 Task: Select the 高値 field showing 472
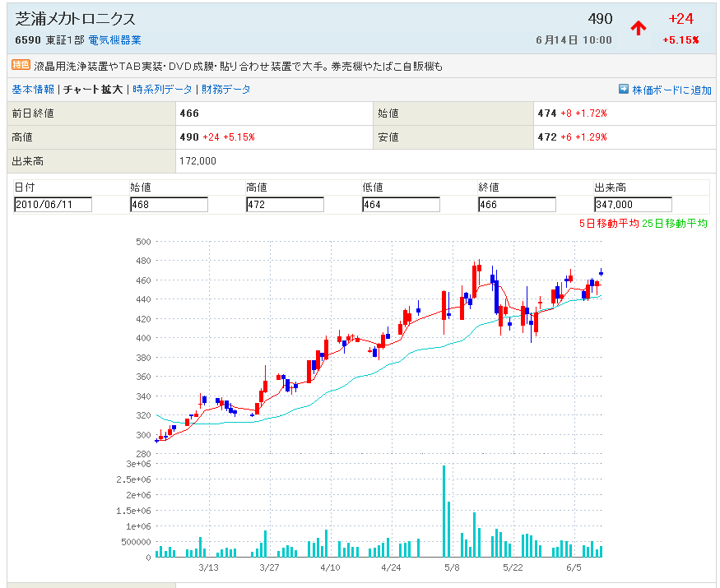[x=285, y=205]
